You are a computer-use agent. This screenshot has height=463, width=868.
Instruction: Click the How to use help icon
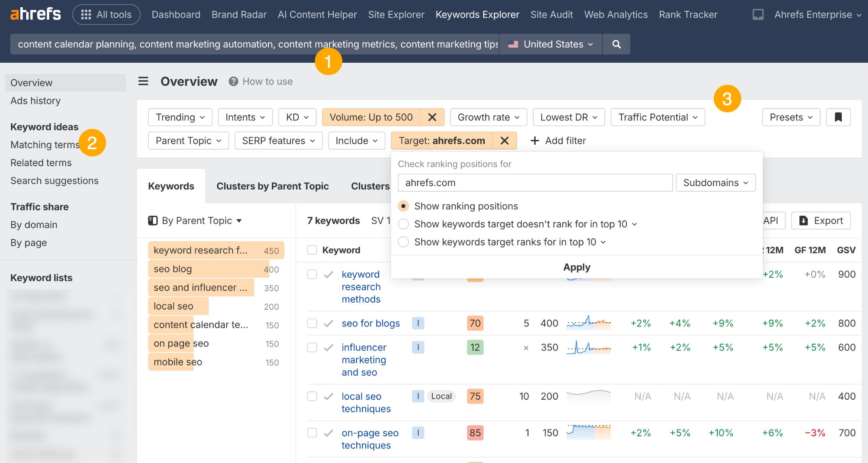click(233, 81)
